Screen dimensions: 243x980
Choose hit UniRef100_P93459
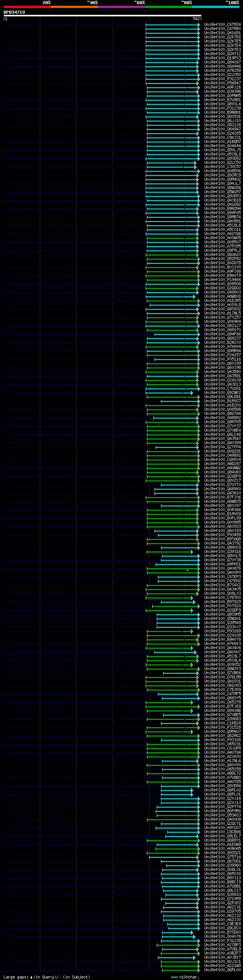tap(222, 535)
